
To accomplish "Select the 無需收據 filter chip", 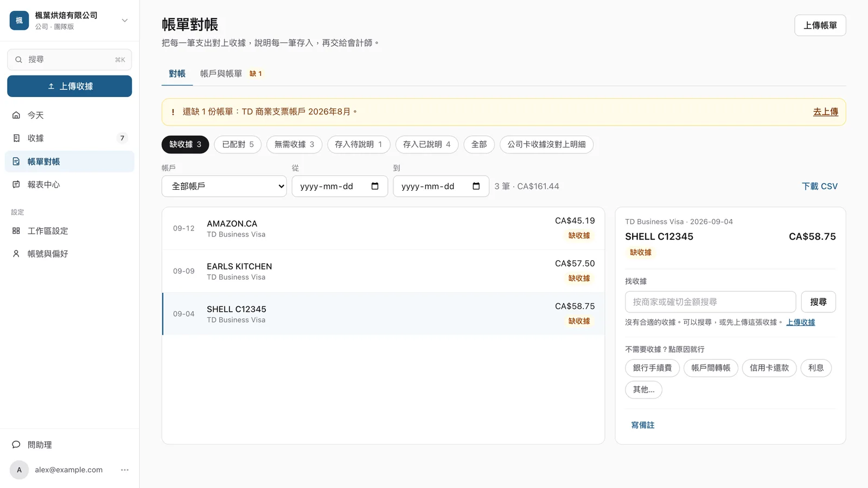I will pyautogui.click(x=294, y=144).
